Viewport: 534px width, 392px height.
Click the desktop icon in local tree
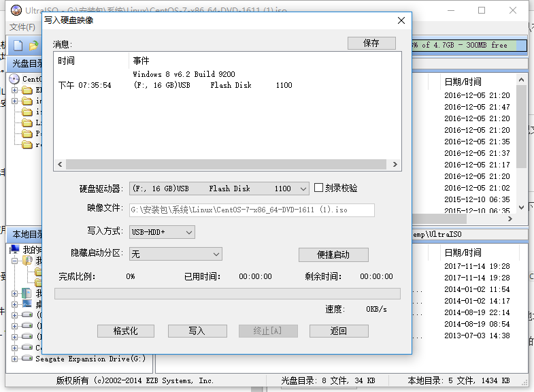(27, 304)
